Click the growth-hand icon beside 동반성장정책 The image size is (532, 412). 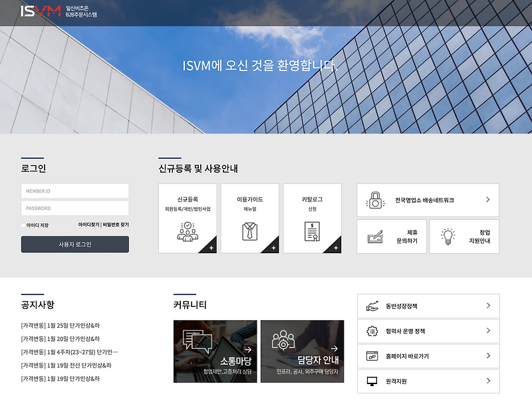[371, 306]
